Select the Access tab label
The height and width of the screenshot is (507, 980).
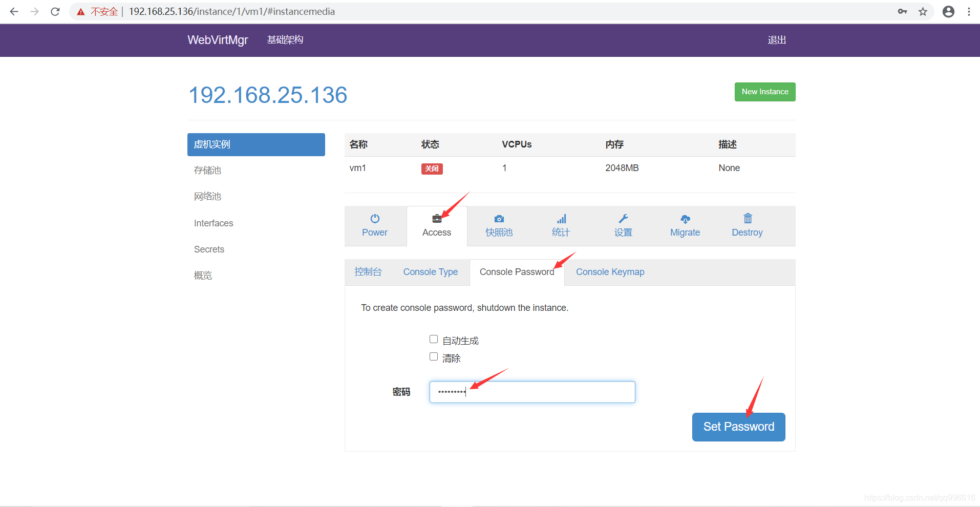(437, 233)
